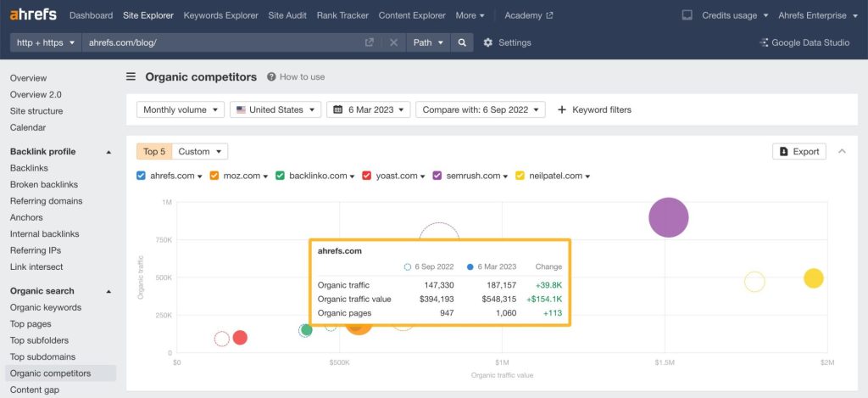Viewport: 868px width, 398px height.
Task: Open Rank Tracker tab
Action: tap(342, 15)
